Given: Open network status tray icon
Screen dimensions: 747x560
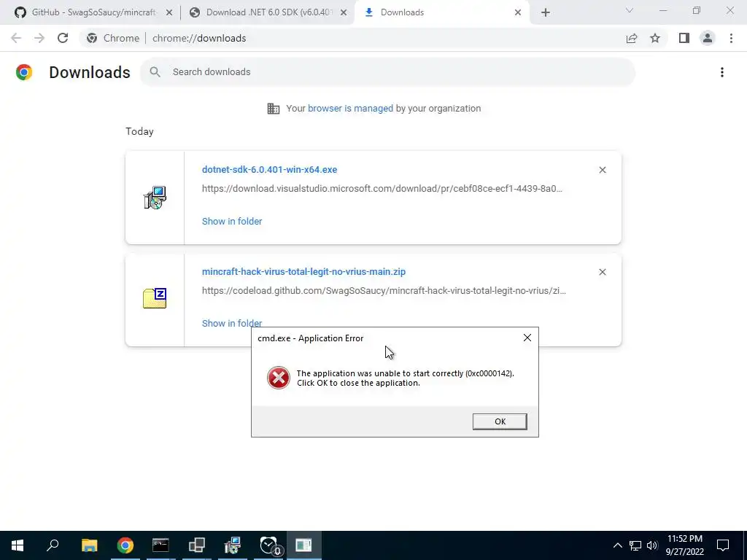Looking at the screenshot, I should [635, 545].
